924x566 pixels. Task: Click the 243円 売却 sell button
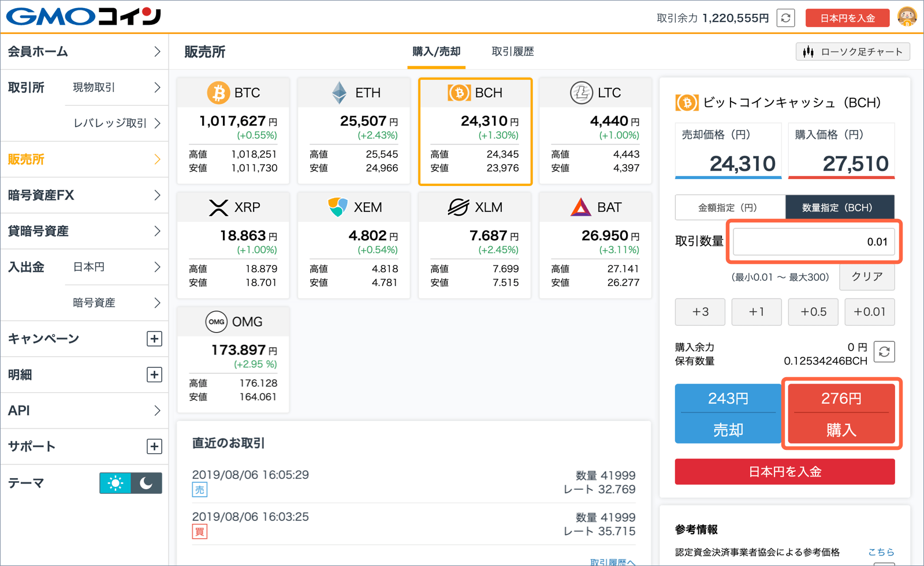[728, 414]
